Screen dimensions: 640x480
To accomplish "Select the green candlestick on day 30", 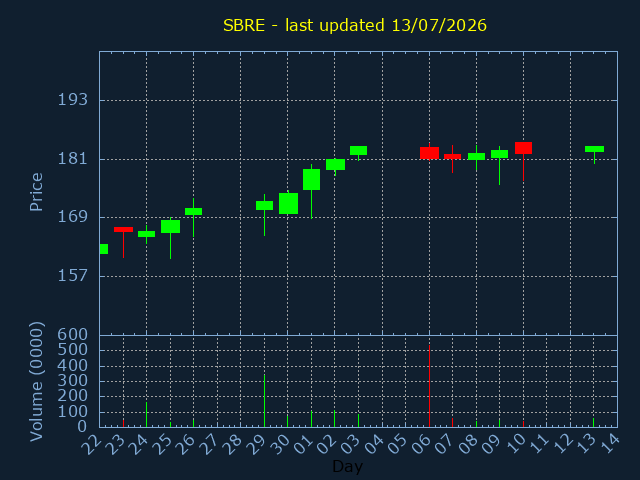I will coord(288,203).
